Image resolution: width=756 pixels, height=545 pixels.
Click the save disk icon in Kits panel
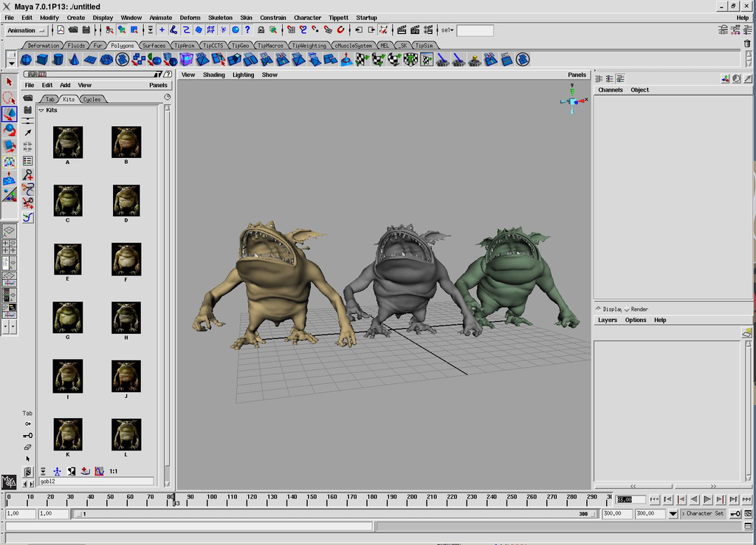point(27,110)
